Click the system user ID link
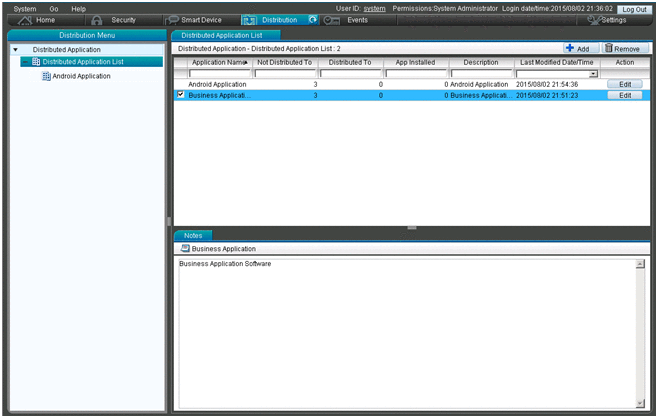660x420 pixels. [x=374, y=8]
